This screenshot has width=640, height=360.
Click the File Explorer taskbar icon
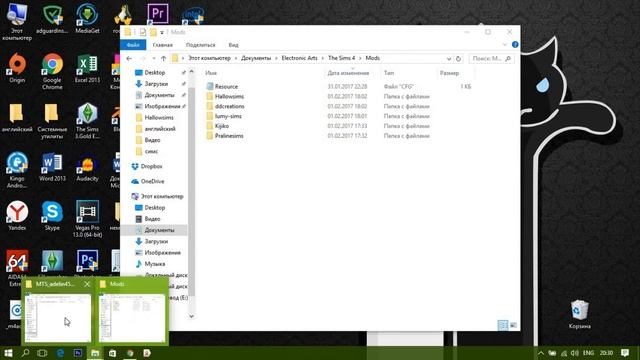[x=95, y=353]
